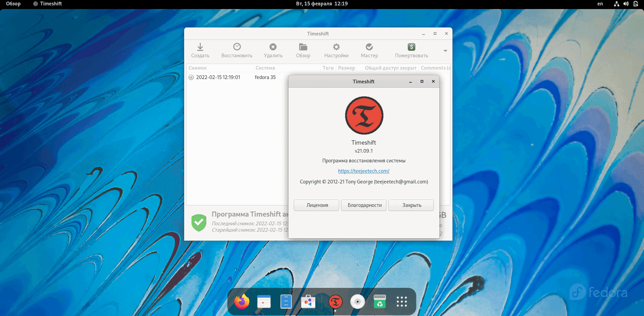Image resolution: width=644 pixels, height=316 pixels.
Task: Click the fedora 35 system cell
Action: (265, 78)
